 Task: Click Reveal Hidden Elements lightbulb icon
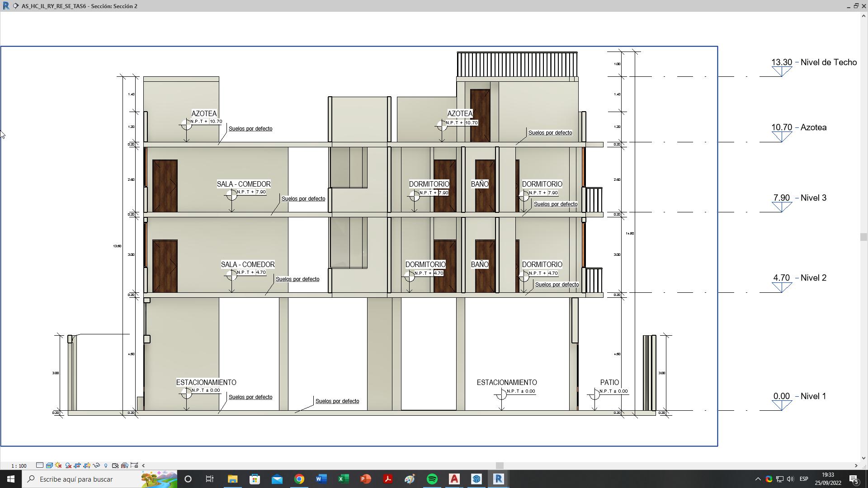click(x=106, y=465)
